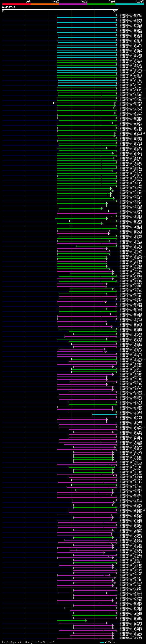Select the UniRef100_Q9FHQ1 label

(131, 337)
